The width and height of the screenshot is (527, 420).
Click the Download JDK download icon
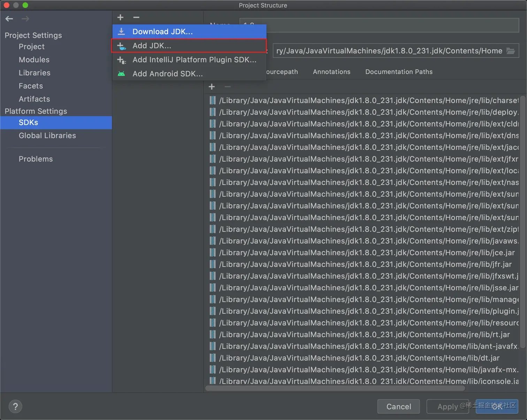click(x=121, y=32)
